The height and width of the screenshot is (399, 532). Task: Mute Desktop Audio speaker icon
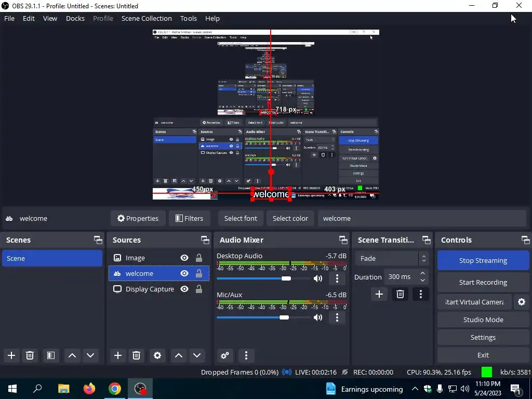click(x=318, y=278)
